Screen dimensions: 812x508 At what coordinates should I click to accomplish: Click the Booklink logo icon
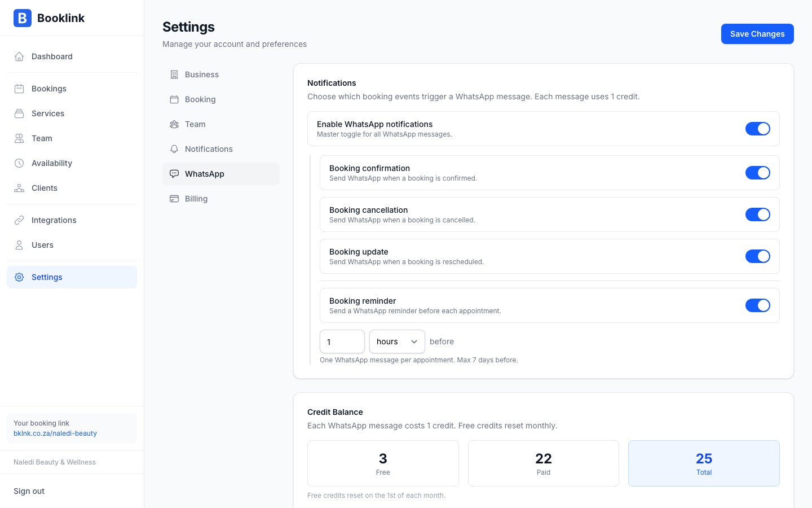[x=23, y=18]
